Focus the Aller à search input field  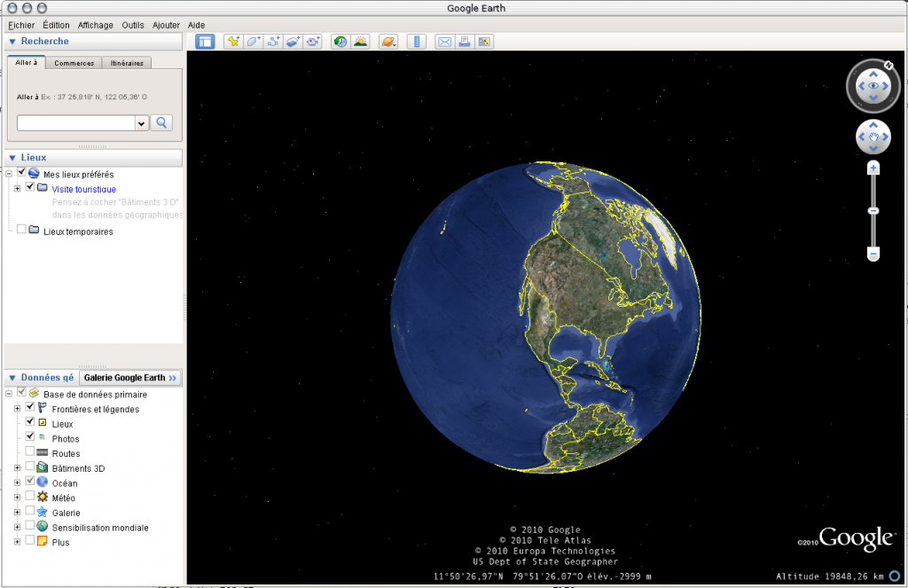pos(76,122)
